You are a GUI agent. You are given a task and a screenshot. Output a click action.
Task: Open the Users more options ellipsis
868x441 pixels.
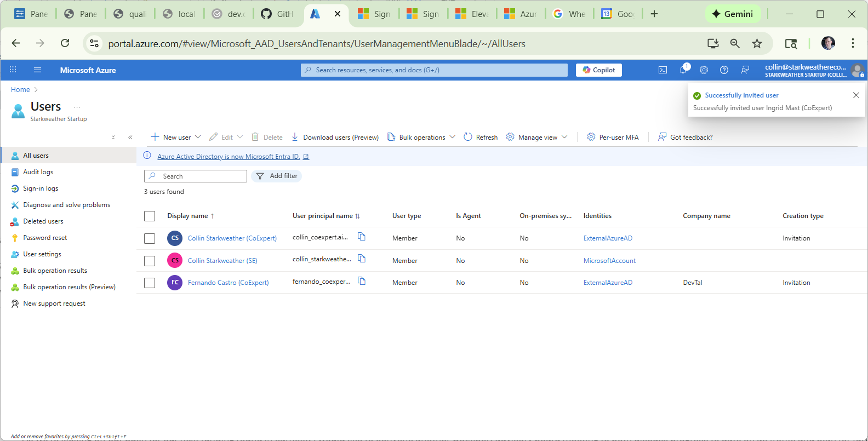pyautogui.click(x=77, y=107)
